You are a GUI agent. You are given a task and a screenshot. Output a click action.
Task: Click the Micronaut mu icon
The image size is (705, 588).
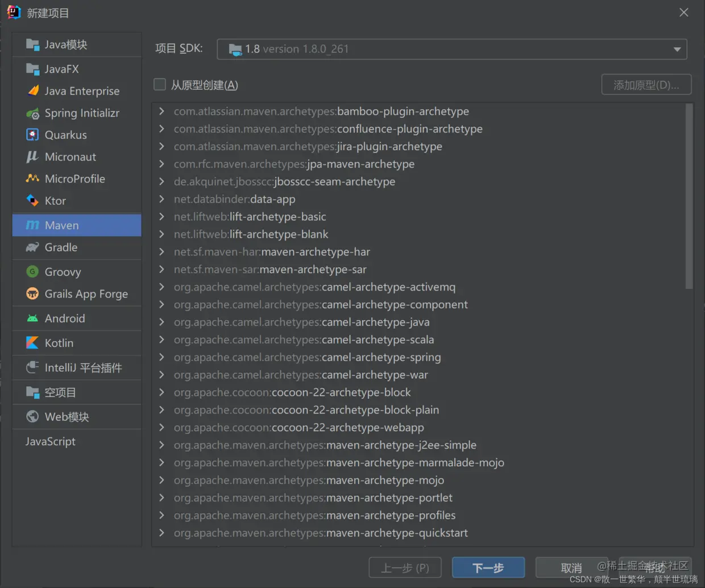[x=32, y=157]
